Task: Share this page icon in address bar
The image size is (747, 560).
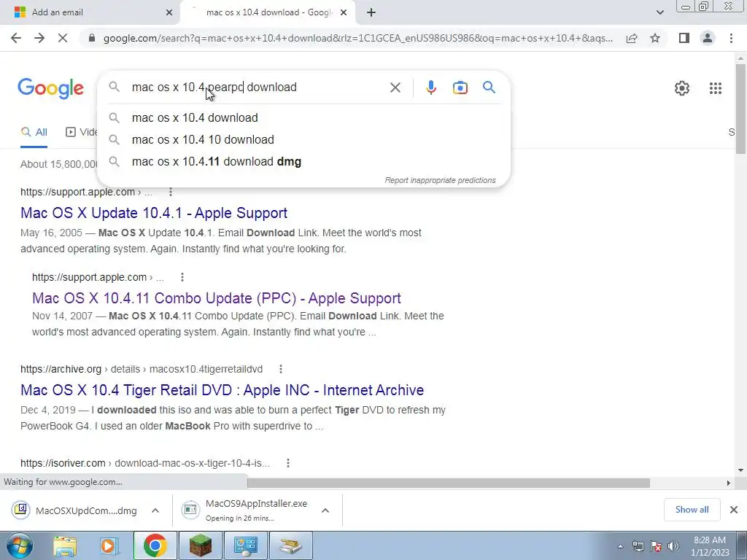Action: [x=632, y=38]
